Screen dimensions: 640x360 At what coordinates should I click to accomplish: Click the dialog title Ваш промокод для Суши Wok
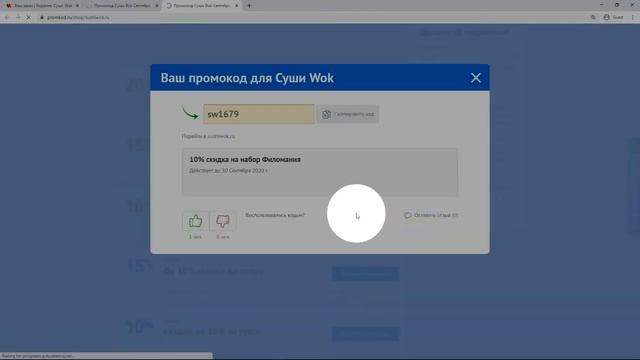[x=247, y=78]
